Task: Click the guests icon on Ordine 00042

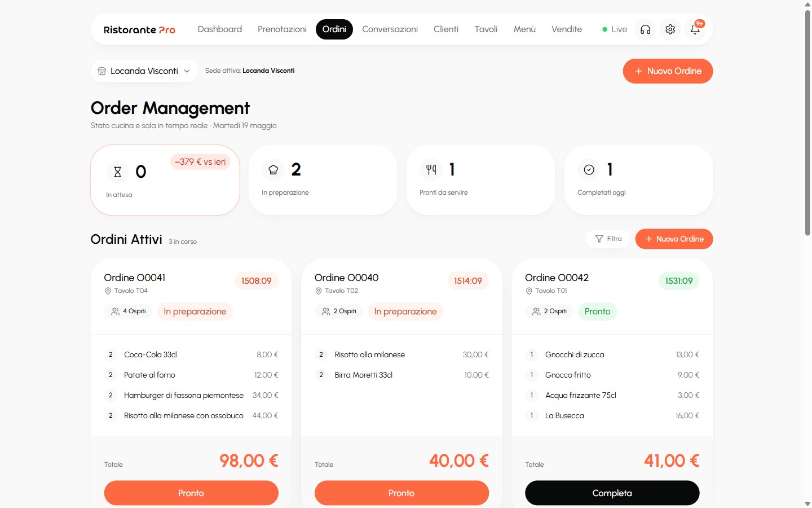Action: pos(536,312)
